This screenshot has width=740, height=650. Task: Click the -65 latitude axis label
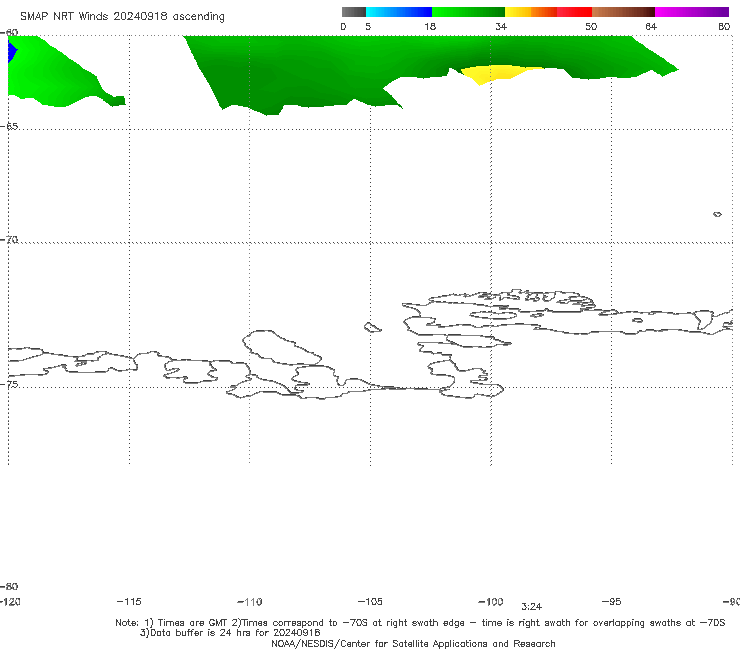pyautogui.click(x=9, y=127)
